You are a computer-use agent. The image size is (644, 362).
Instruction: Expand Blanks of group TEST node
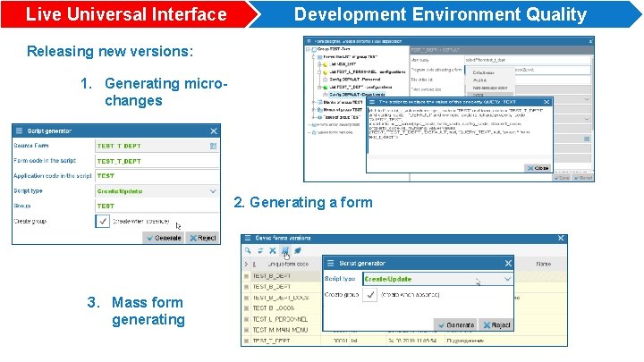[x=313, y=102]
